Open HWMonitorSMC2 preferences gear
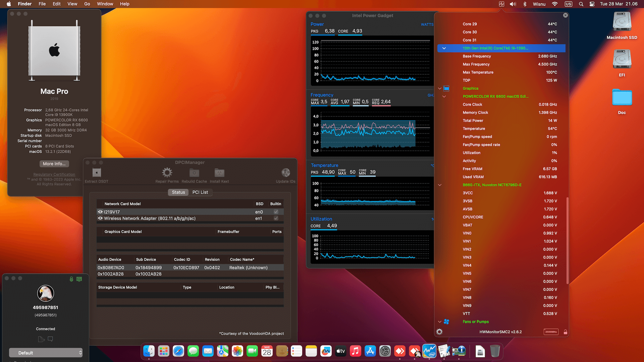The height and width of the screenshot is (362, 644). [439, 332]
